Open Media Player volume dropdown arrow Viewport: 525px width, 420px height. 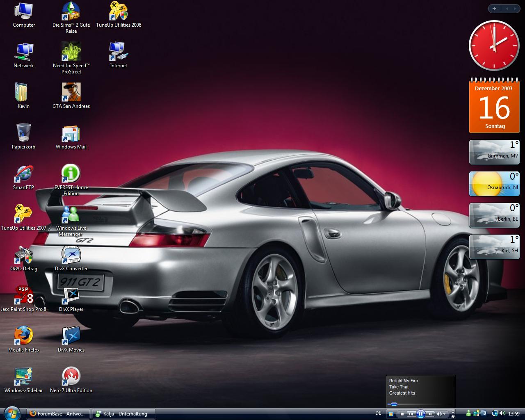(444, 414)
